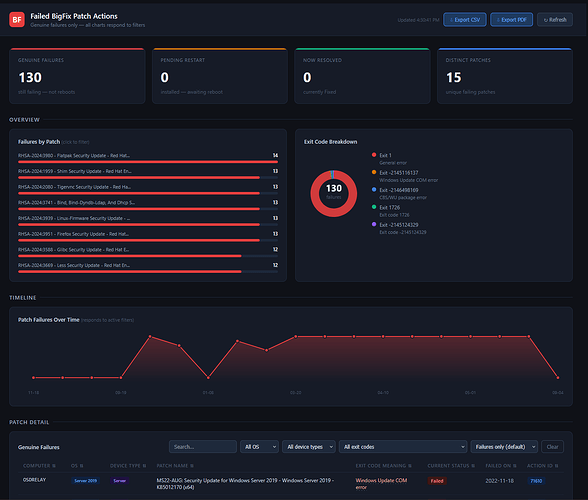Select the RHSA-2024:3951 Firefox patch row

pos(148,237)
